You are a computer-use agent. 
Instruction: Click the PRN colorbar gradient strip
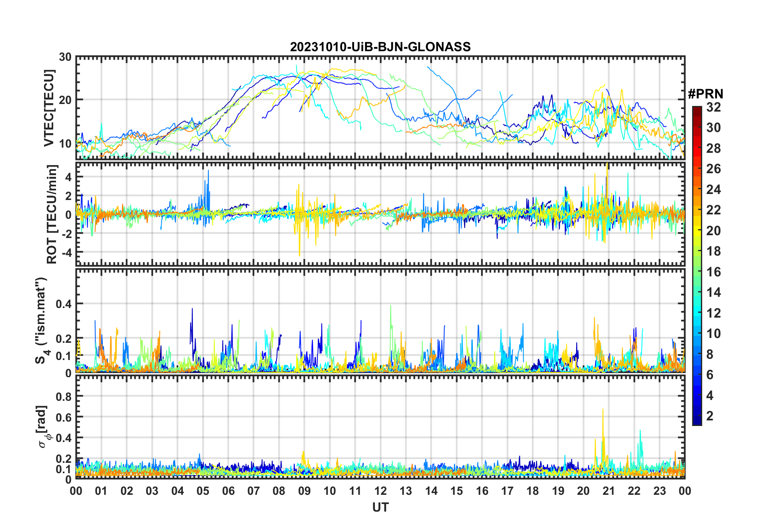pyautogui.click(x=697, y=266)
